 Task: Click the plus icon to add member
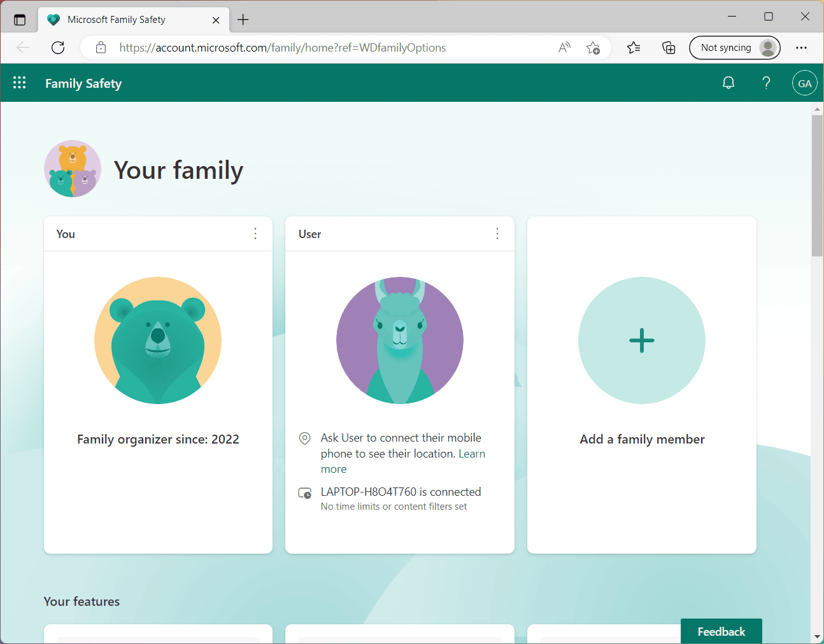pyautogui.click(x=641, y=340)
